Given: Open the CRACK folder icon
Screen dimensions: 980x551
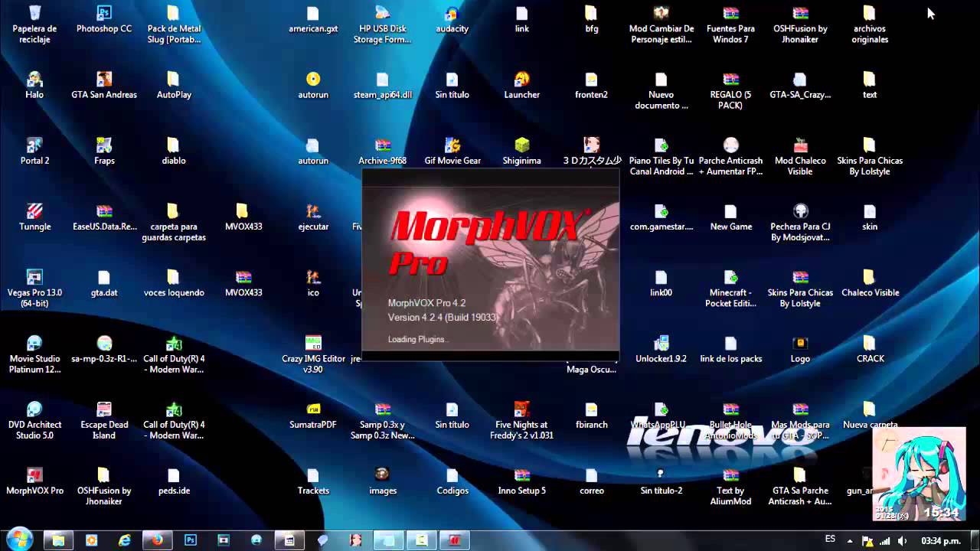Looking at the screenshot, I should tap(870, 349).
